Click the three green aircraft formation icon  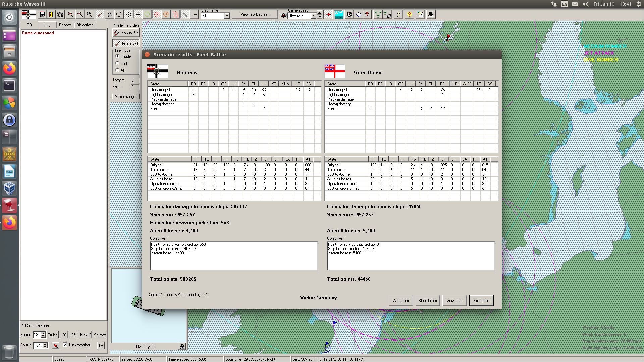pyautogui.click(x=378, y=14)
